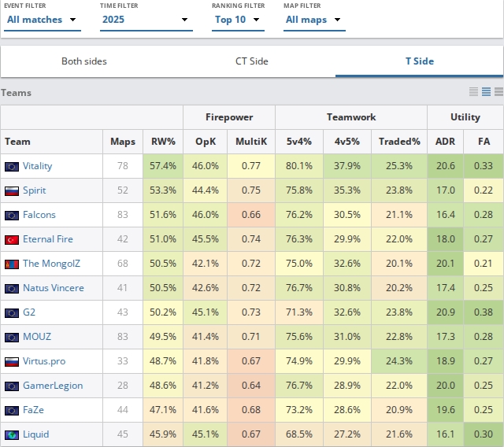Viewport: 504px width, 447px height.
Task: Click the Turkish flag beside Eternal Fire
Action: coord(12,240)
